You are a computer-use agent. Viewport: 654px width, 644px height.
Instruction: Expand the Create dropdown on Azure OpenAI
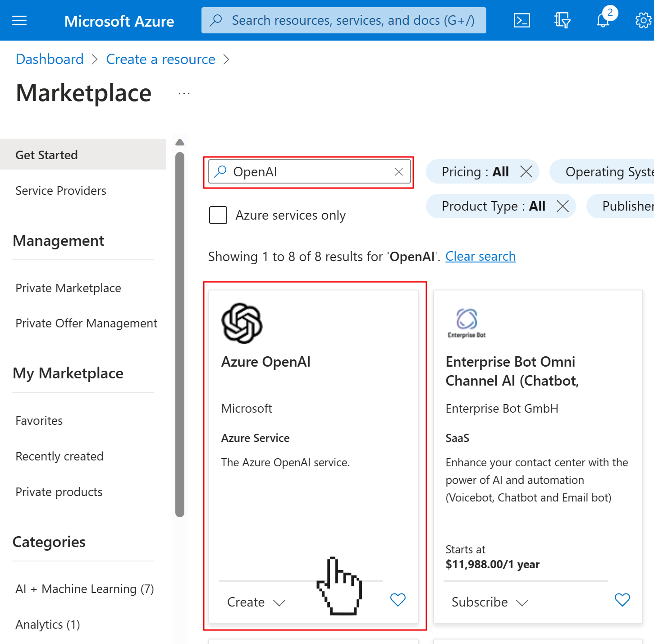click(x=279, y=602)
